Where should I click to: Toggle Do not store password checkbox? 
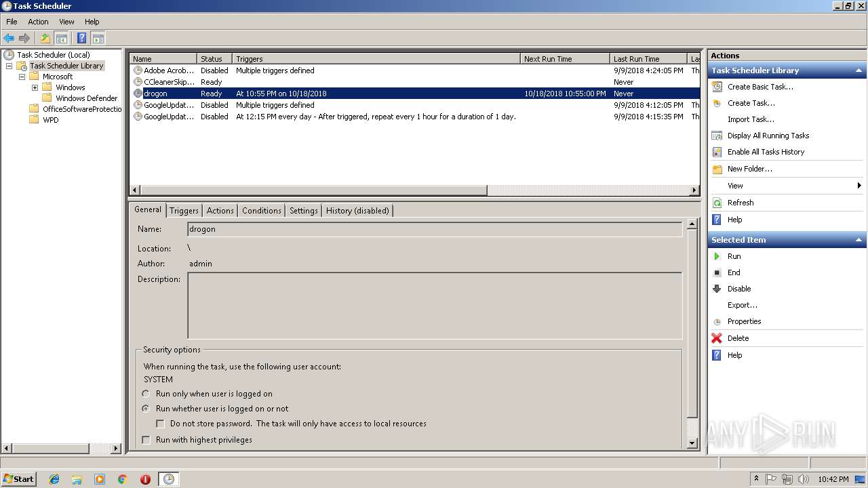pos(161,424)
